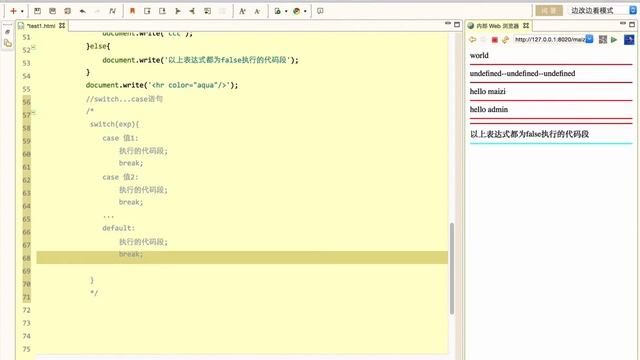The image size is (640, 360).
Task: Click the 'case 值2:' line in editor
Action: point(120,177)
